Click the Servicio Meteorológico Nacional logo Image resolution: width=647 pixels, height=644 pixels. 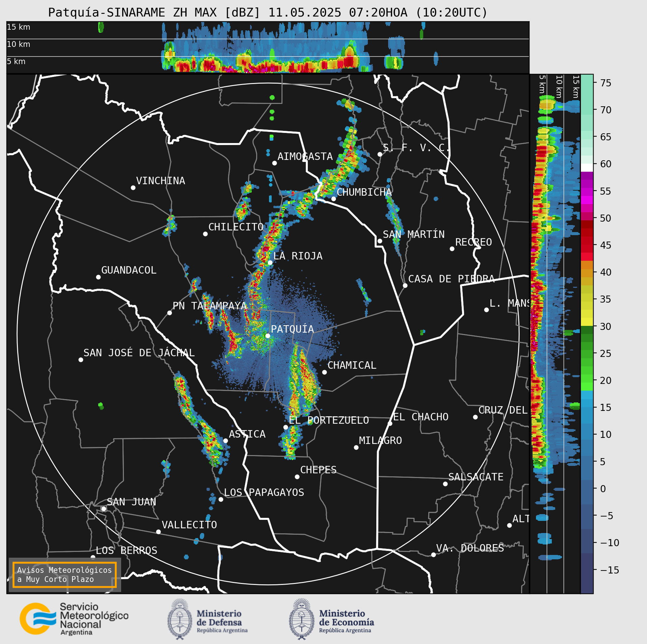(x=74, y=619)
